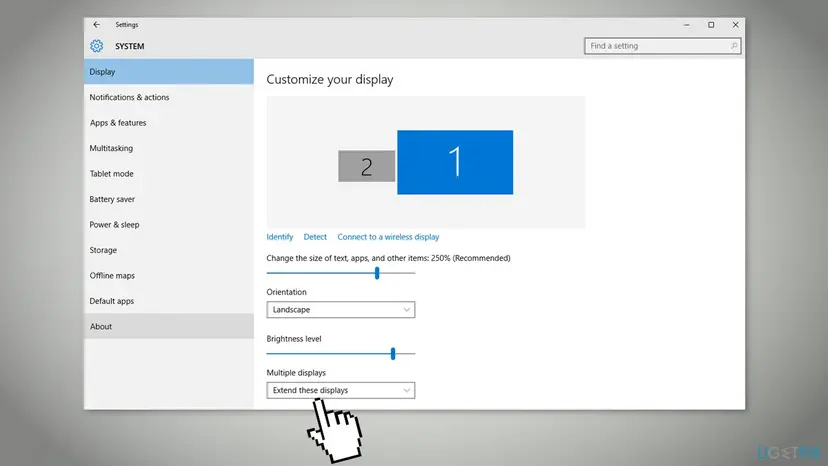Click the 'Orientation' label
This screenshot has height=466, width=828.
286,292
